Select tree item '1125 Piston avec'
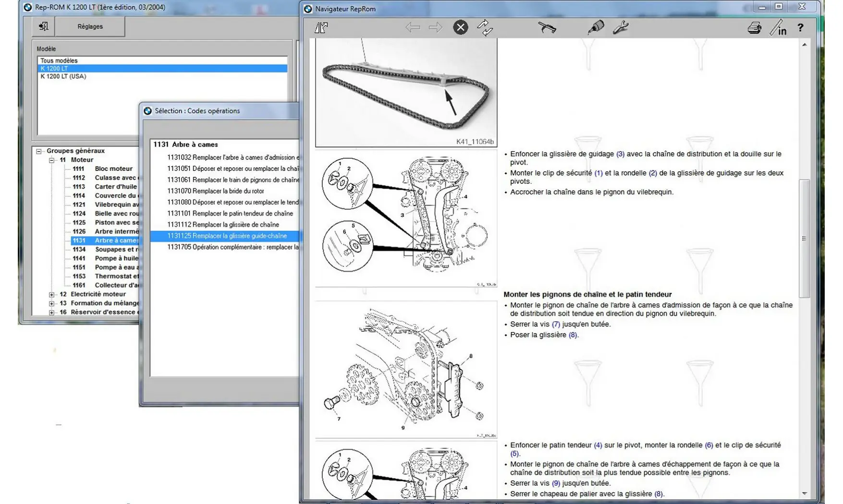Viewport: 843px width, 504px height. point(105,222)
